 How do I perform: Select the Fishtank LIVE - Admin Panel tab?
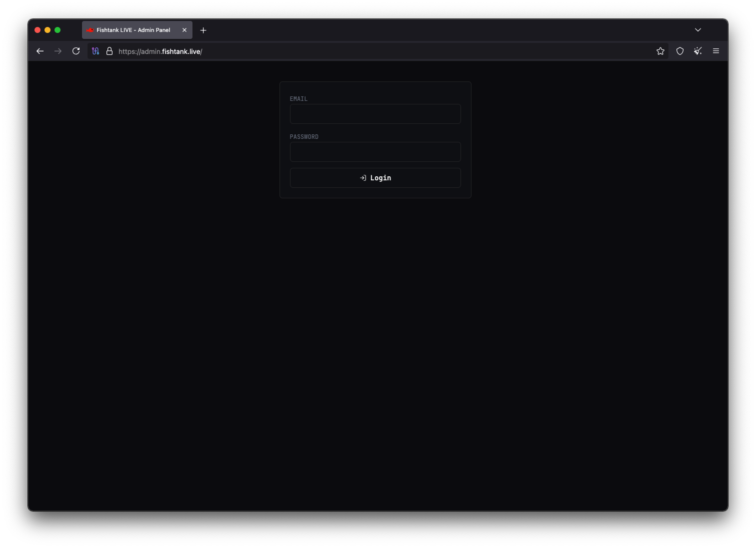(x=137, y=30)
